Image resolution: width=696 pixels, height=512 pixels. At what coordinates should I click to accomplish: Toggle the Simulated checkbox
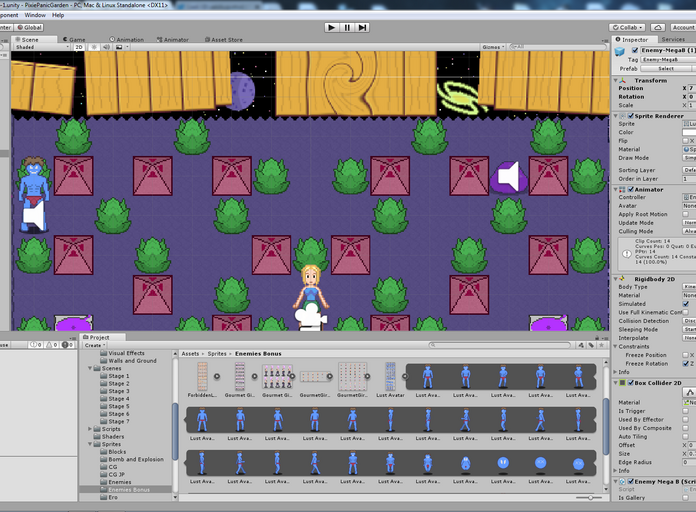click(x=686, y=304)
